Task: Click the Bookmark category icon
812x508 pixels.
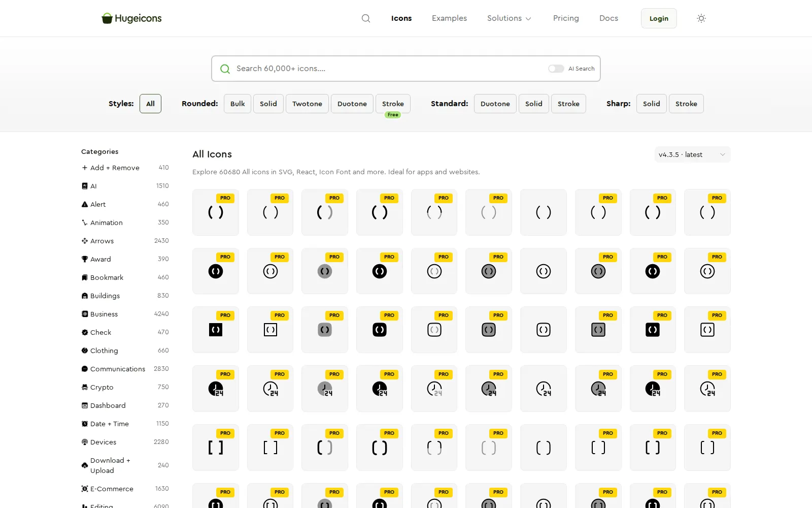Action: point(85,277)
